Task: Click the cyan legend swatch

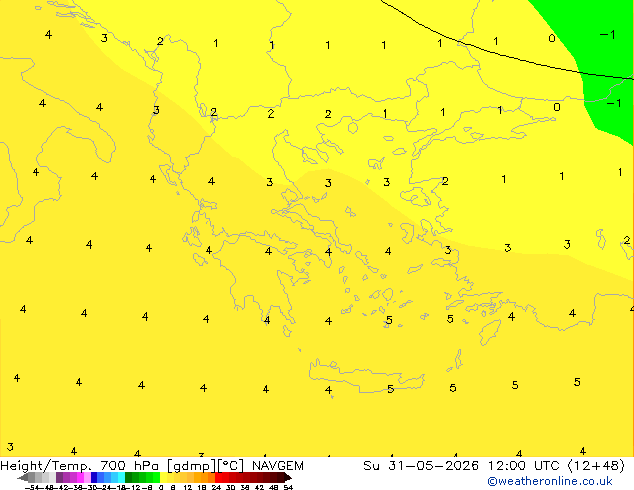Action: tap(121, 477)
